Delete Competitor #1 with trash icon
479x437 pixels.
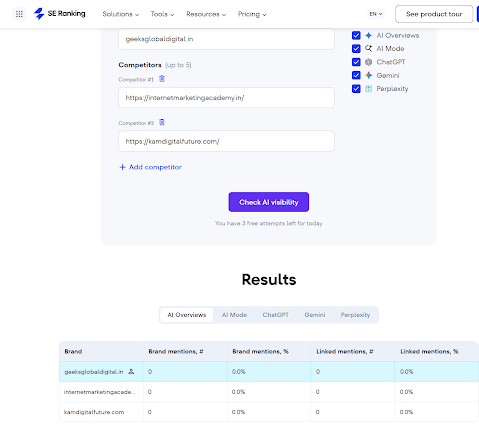(x=162, y=79)
